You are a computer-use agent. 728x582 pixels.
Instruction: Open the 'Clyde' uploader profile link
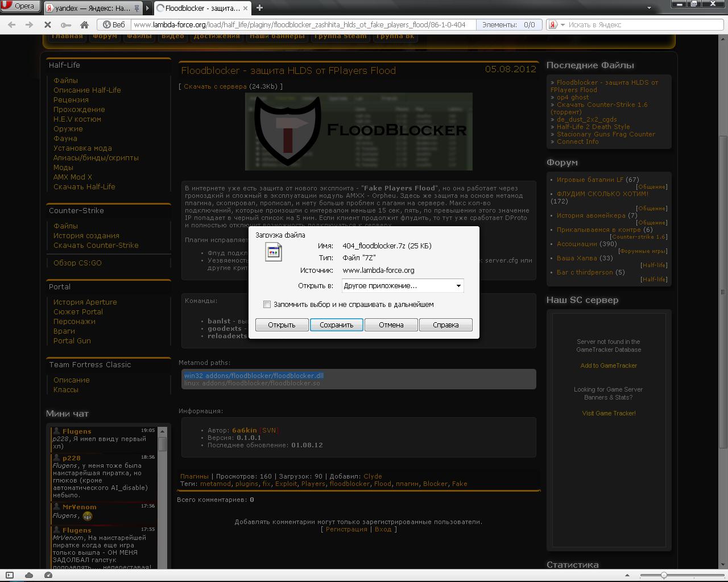373,476
